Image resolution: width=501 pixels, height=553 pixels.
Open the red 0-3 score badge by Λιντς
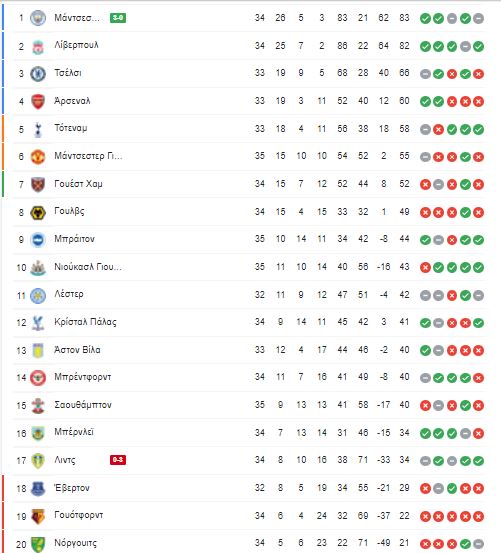pos(118,460)
